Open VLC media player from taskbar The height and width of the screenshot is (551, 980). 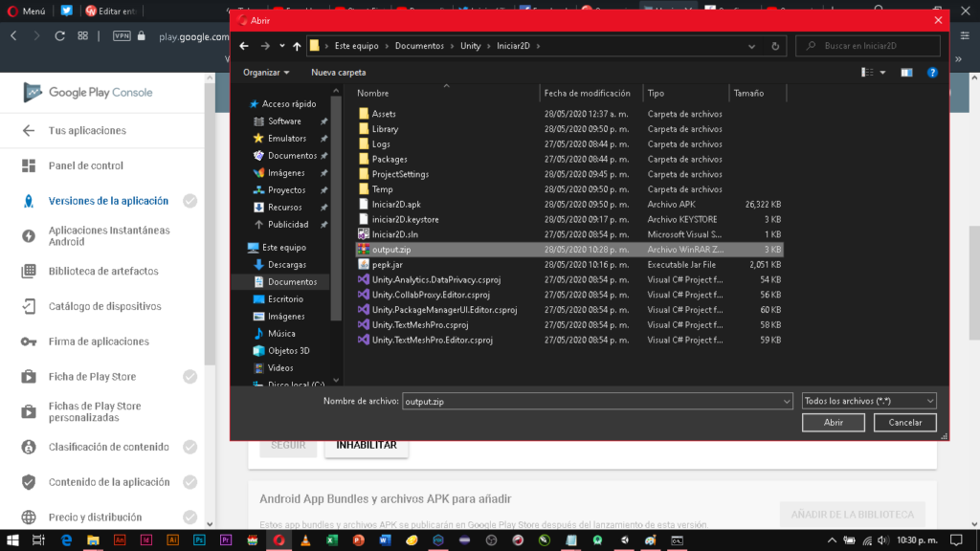pos(305,540)
